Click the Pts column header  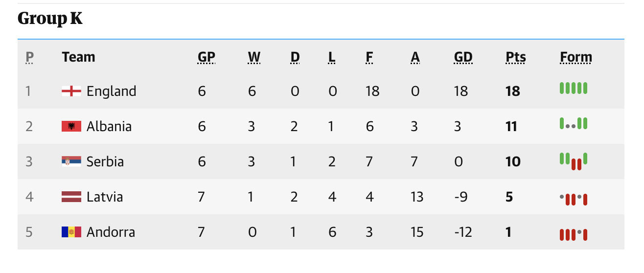click(x=515, y=57)
